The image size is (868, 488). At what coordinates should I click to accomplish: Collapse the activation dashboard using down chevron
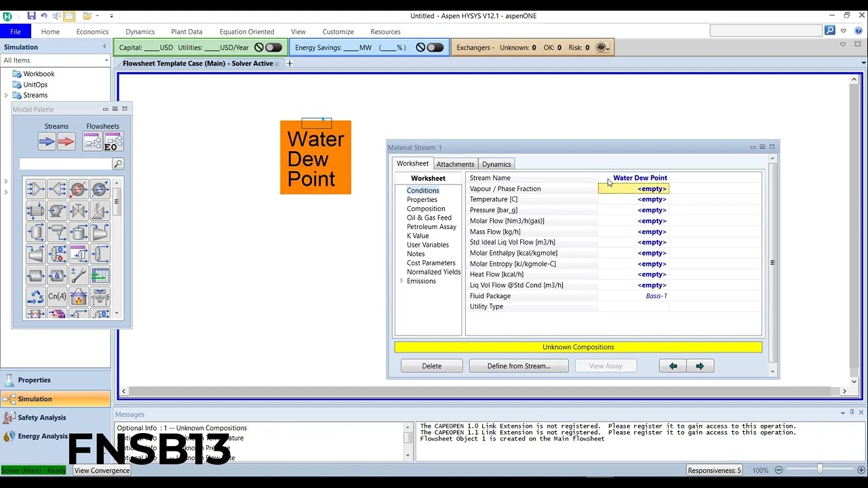843,45
